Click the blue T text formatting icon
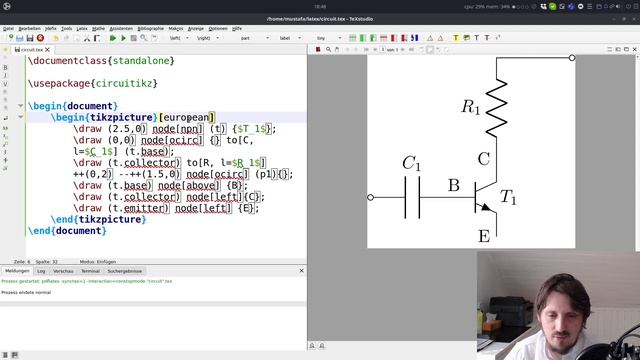 pos(476,38)
